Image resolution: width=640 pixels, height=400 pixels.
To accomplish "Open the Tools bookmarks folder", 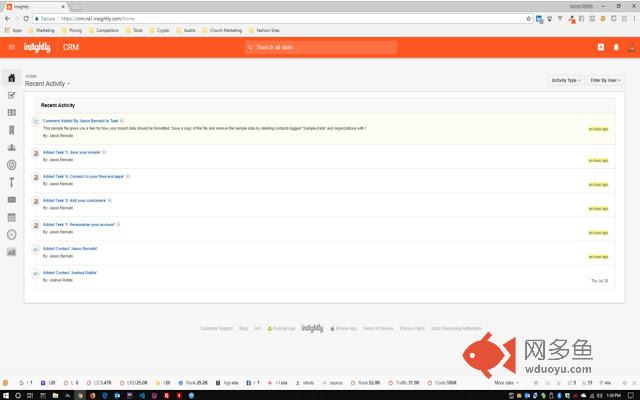I will point(134,30).
